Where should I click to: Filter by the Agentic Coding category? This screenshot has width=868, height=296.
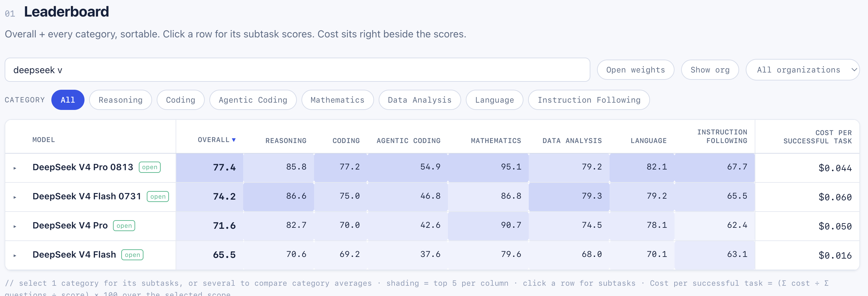(x=253, y=100)
